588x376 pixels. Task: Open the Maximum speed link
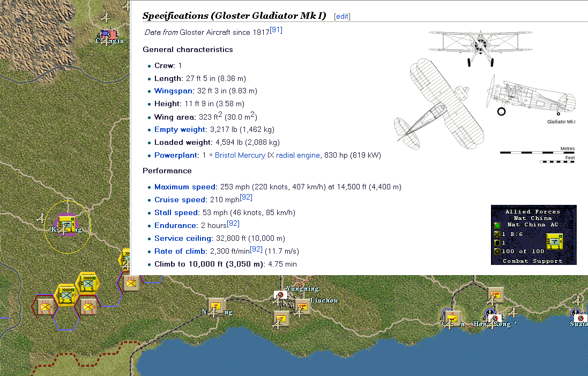pos(185,187)
